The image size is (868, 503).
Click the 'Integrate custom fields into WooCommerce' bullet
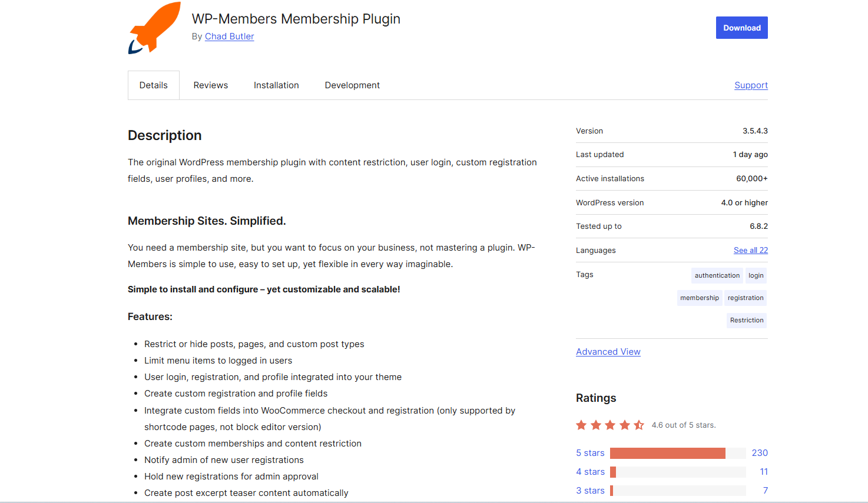[x=330, y=419]
